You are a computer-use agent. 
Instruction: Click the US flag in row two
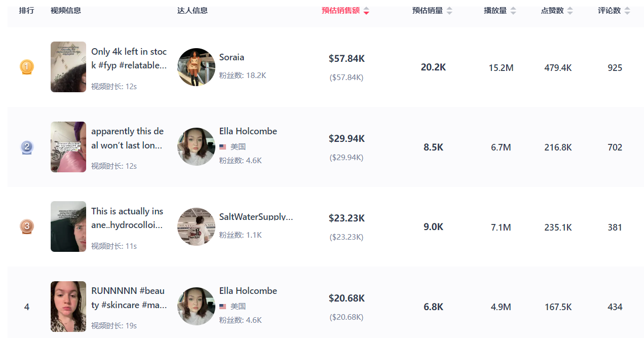(223, 147)
